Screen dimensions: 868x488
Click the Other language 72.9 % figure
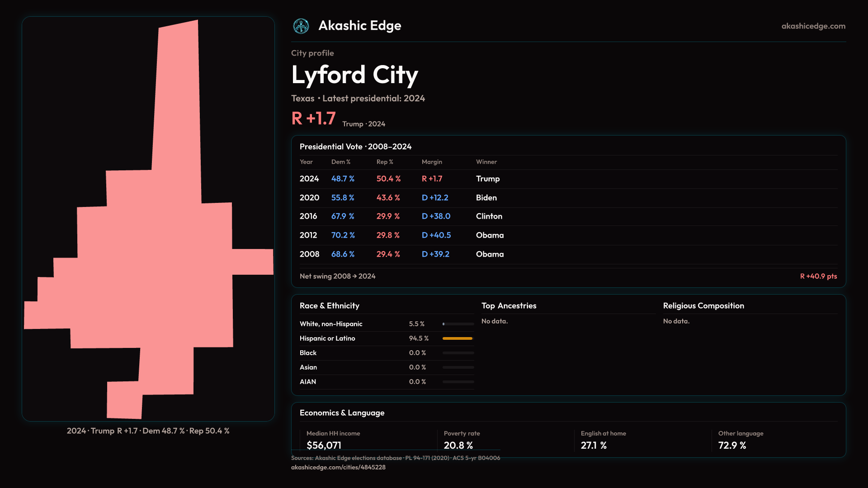tap(732, 446)
